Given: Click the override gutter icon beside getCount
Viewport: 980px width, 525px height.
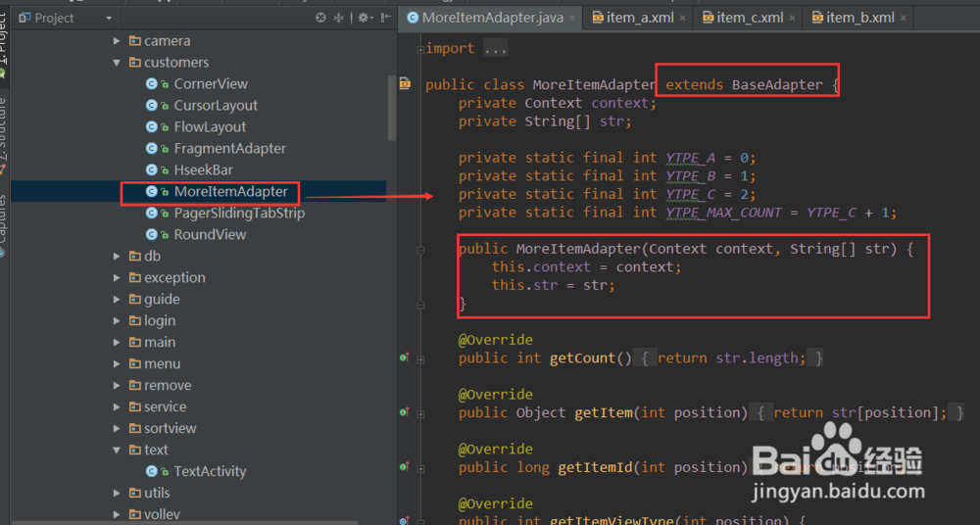Looking at the screenshot, I should tap(405, 358).
